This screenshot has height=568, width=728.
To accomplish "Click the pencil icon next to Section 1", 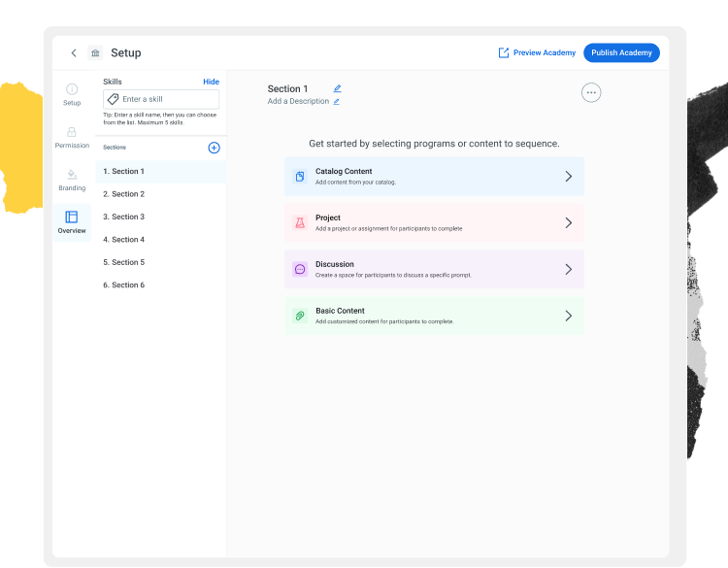I will 337,89.
